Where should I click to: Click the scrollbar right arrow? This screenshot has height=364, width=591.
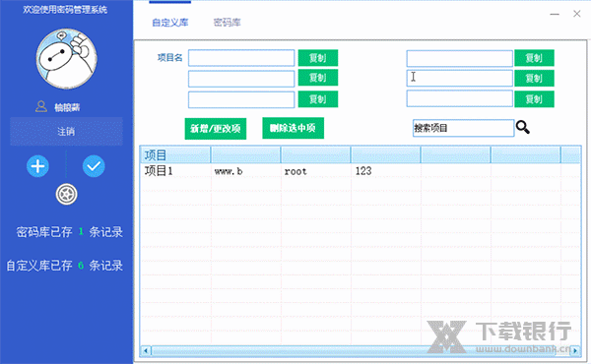pos(575,351)
